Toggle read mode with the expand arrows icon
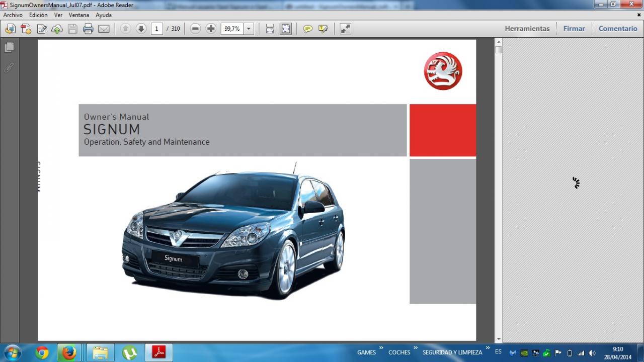Image resolution: width=644 pixels, height=362 pixels. point(345,29)
